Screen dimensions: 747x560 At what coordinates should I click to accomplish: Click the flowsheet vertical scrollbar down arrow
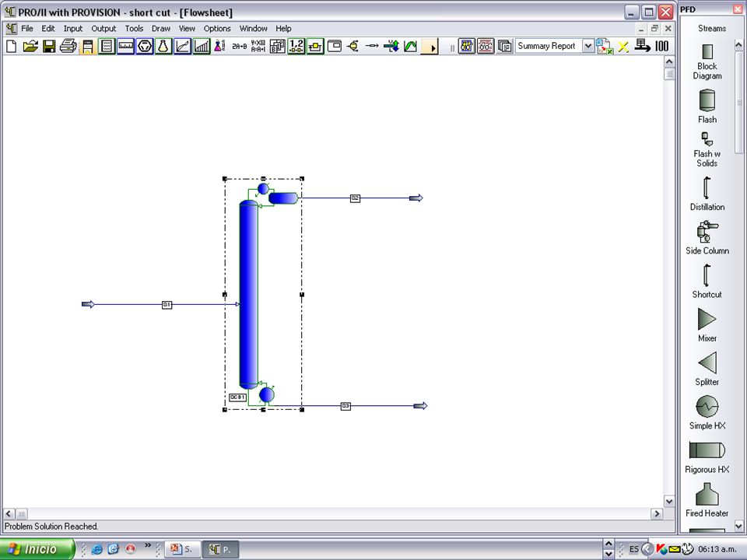click(x=669, y=501)
